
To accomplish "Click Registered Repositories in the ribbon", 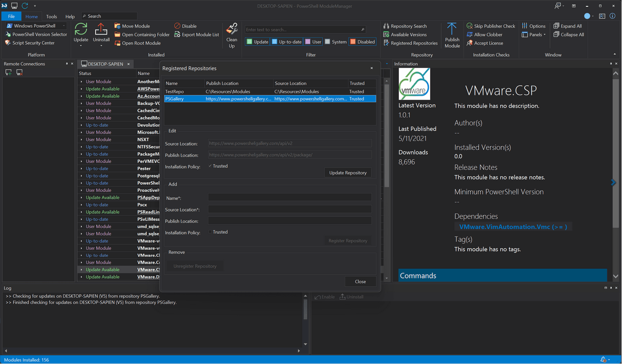I will 410,43.
